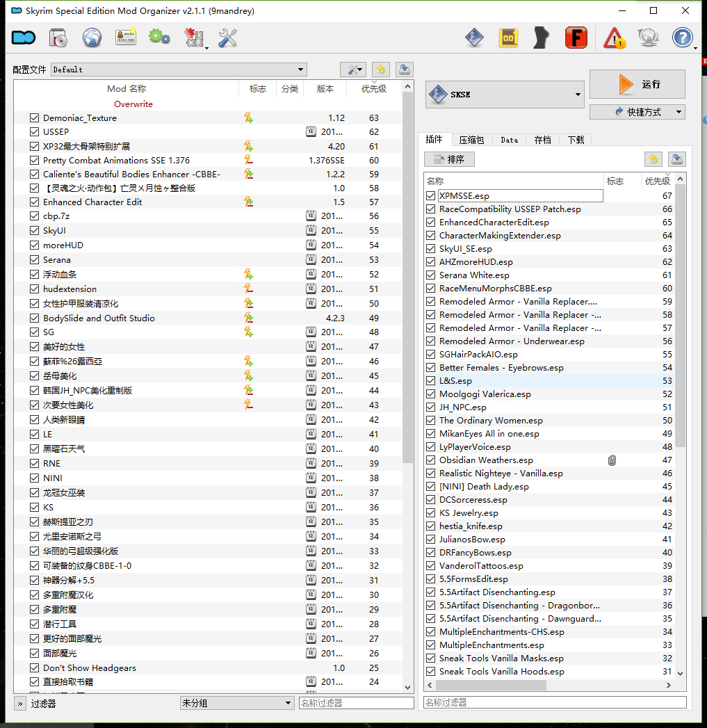Open the SKSE executable dropdown
Image resolution: width=707 pixels, height=728 pixels.
tap(505, 95)
